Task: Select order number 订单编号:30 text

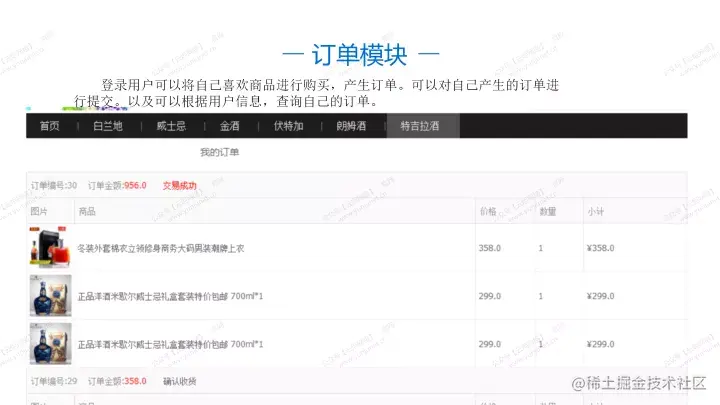Action: point(54,186)
